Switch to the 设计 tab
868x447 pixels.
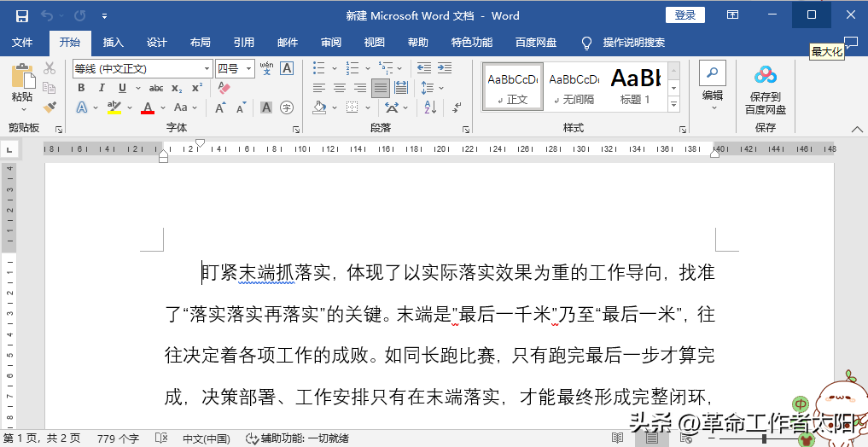tap(157, 43)
